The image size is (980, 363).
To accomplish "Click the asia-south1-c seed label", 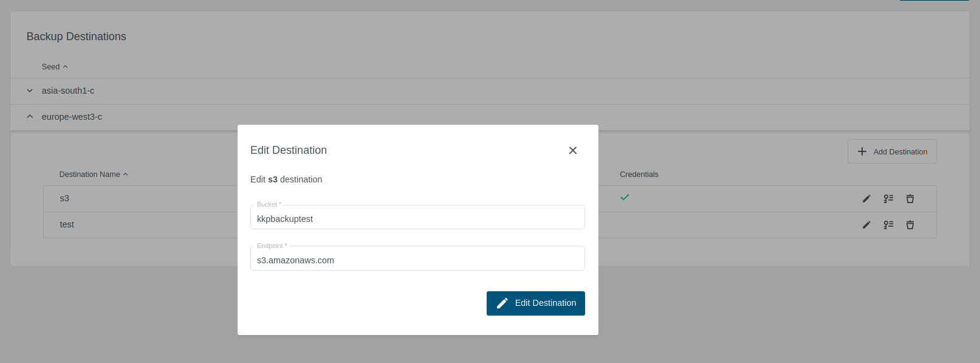I will tap(68, 91).
